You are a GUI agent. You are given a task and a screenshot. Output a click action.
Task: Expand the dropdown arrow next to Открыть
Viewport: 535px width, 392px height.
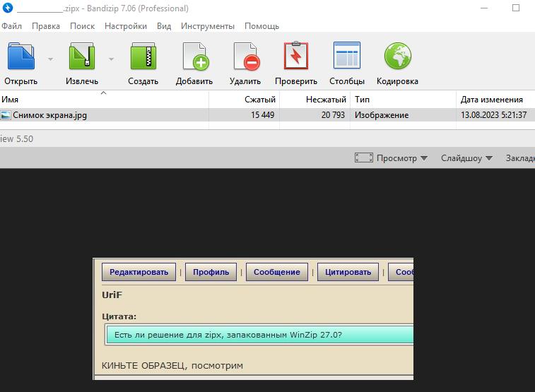click(50, 59)
